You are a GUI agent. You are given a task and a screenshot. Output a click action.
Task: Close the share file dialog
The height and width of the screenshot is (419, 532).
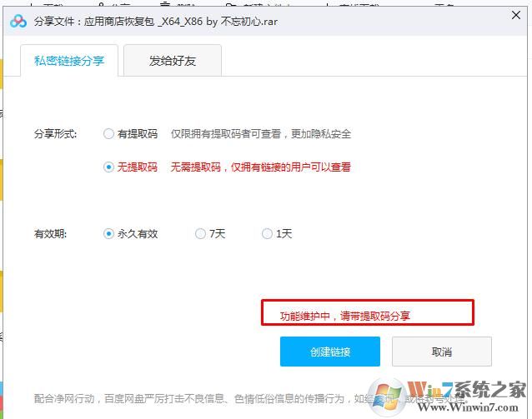[x=515, y=15]
